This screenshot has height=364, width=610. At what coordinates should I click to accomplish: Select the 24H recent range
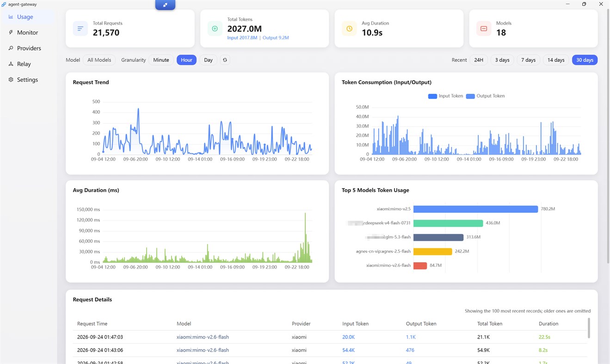479,60
